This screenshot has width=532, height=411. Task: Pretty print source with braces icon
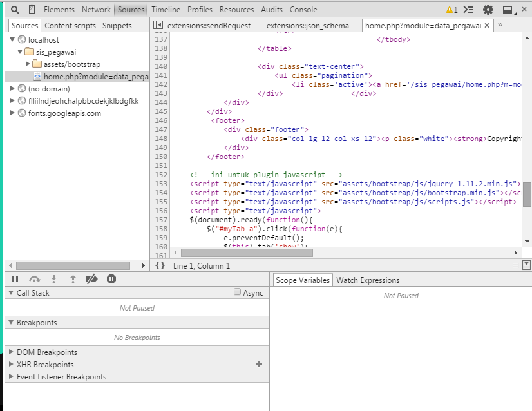click(x=160, y=265)
